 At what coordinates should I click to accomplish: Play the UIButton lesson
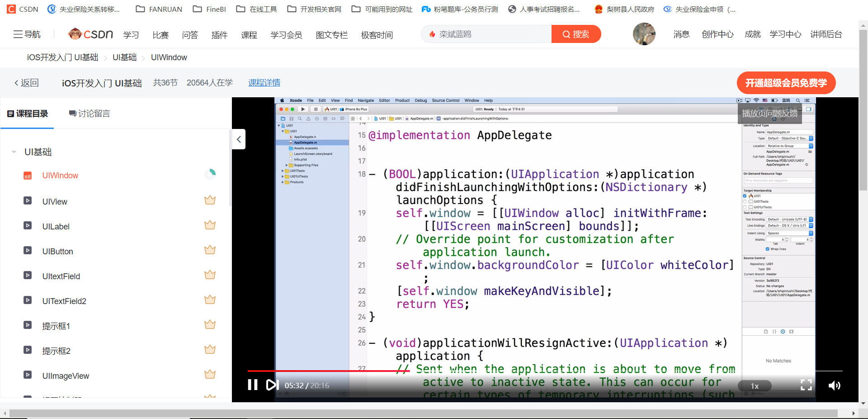pos(57,252)
